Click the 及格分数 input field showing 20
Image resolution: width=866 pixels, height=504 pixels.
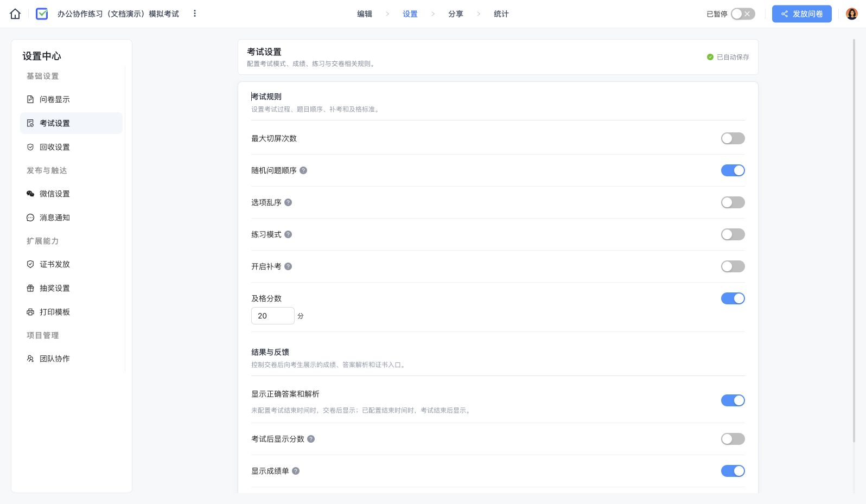[x=272, y=316]
